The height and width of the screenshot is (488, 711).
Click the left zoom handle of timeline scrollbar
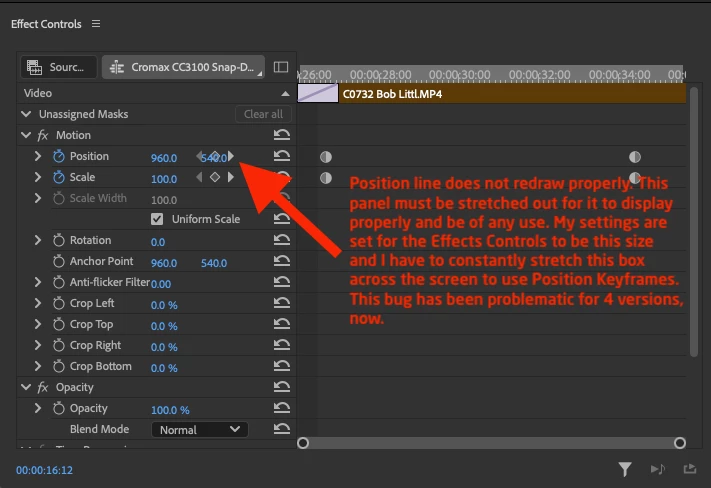tap(303, 443)
